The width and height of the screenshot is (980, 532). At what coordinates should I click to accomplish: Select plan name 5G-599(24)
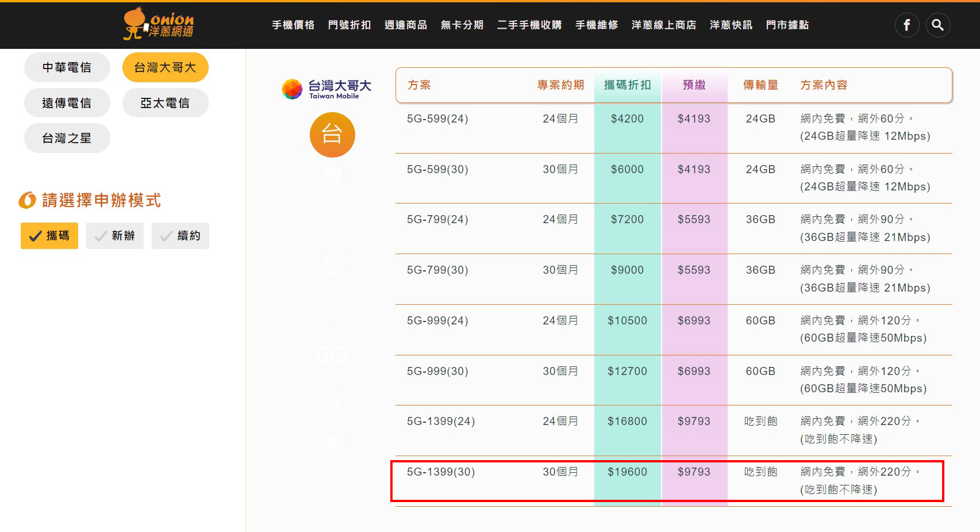point(437,118)
